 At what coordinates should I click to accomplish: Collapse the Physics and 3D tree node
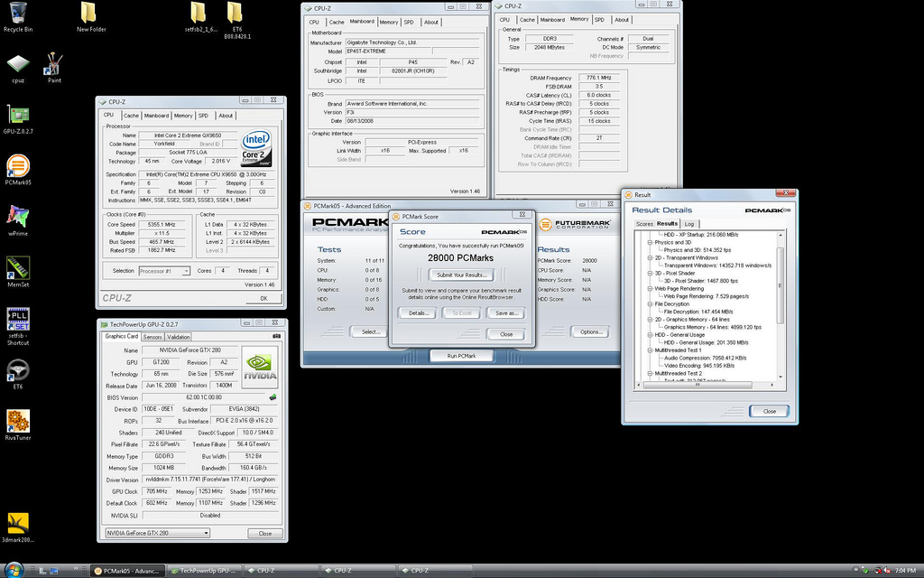pos(650,242)
